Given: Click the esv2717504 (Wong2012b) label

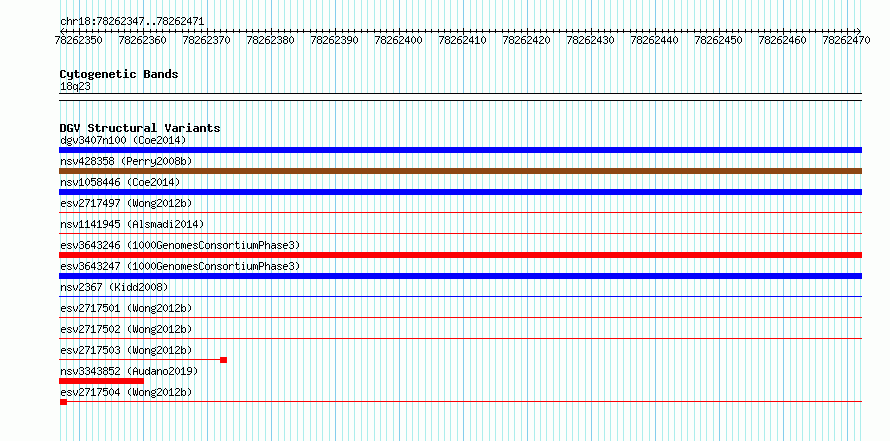Looking at the screenshot, I should coord(126,392).
